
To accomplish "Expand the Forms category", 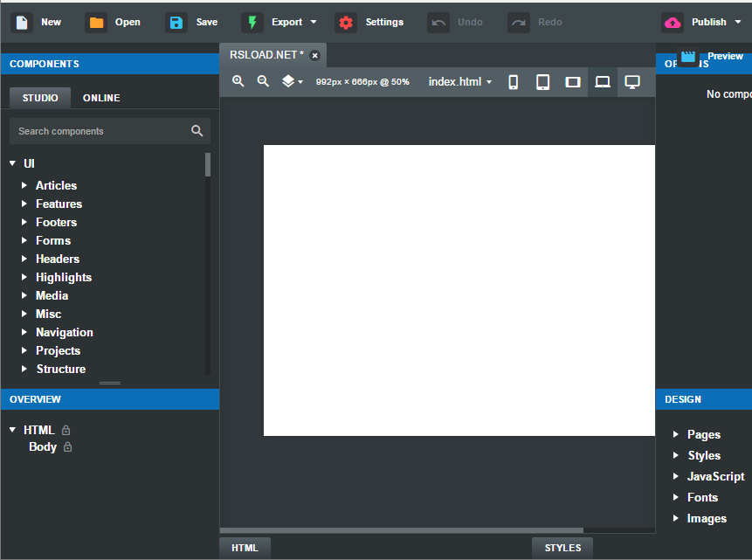I will [x=24, y=240].
